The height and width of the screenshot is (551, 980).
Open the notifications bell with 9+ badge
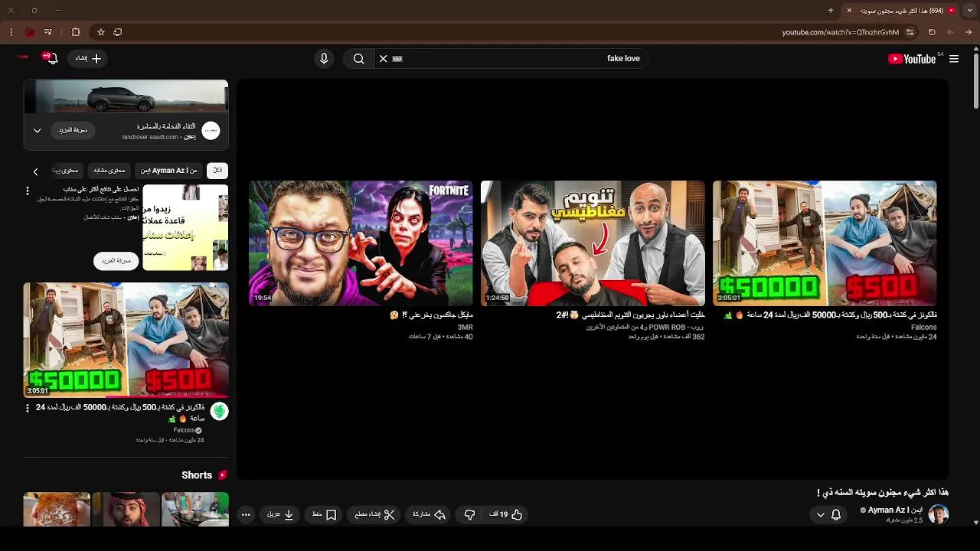(51, 58)
